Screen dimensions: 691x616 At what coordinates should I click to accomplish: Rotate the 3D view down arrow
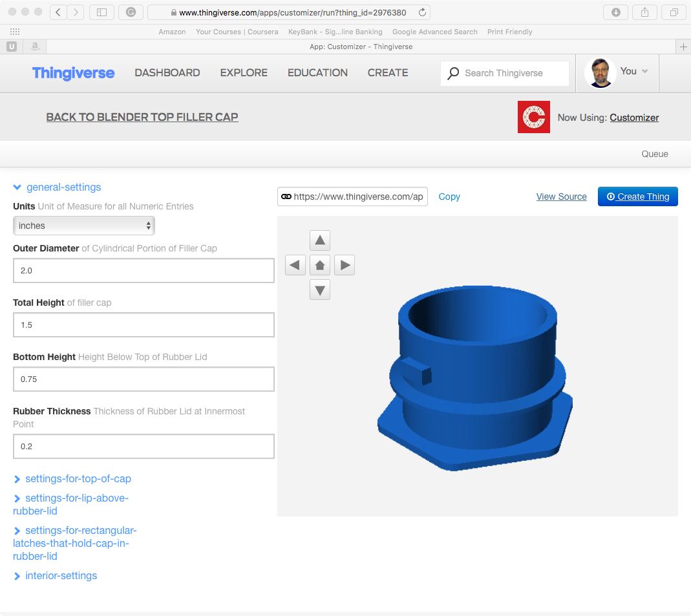(x=320, y=290)
